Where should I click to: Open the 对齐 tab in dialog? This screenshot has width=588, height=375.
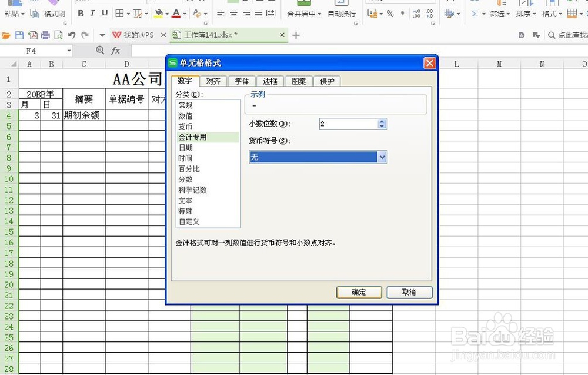point(213,81)
